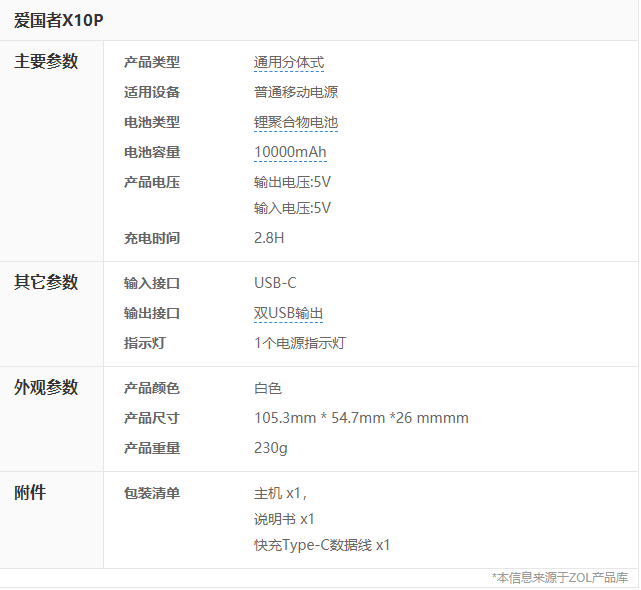Click the 爱国者X10P product title

point(59,19)
